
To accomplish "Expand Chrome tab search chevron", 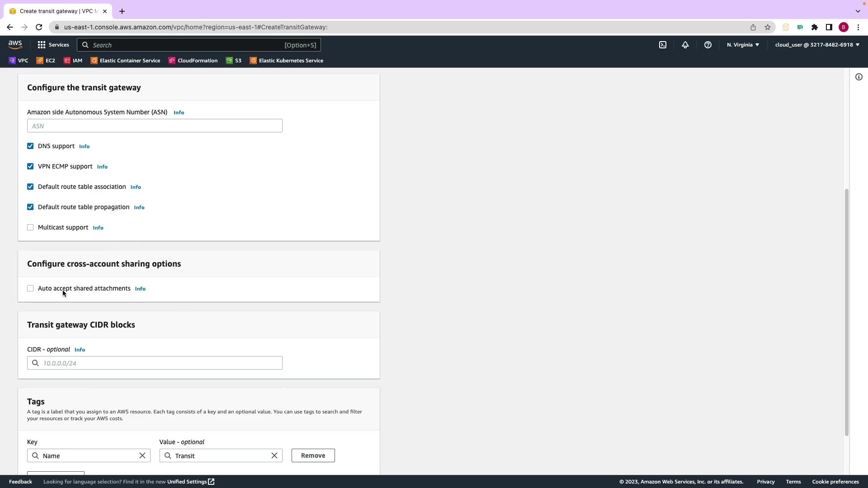I will tap(858, 11).
